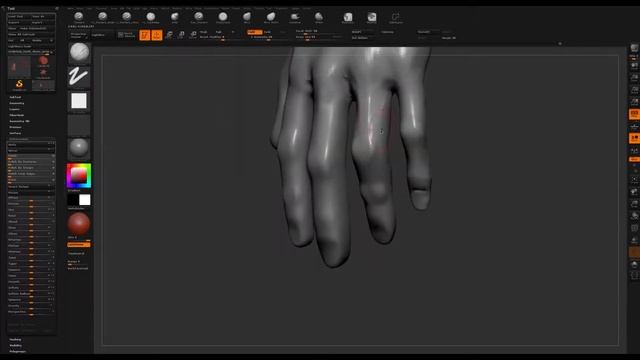Toggle Quick Sketch button
The image size is (640, 360).
[127, 35]
